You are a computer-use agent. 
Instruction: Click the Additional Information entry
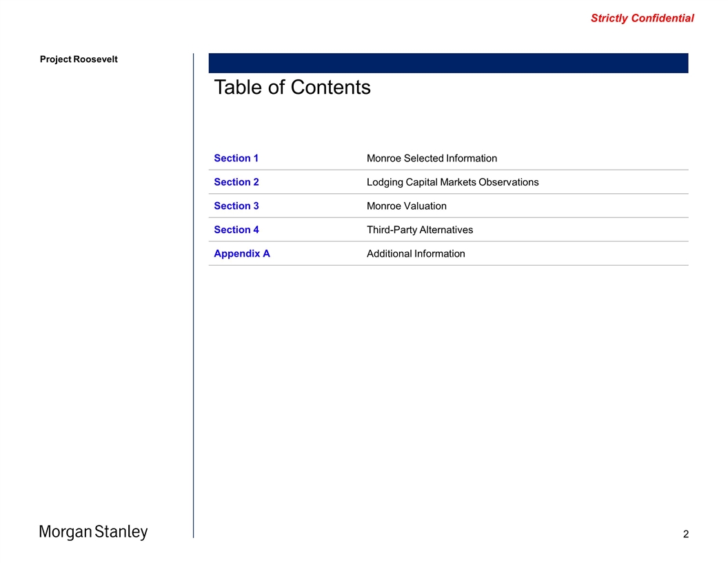click(x=416, y=253)
